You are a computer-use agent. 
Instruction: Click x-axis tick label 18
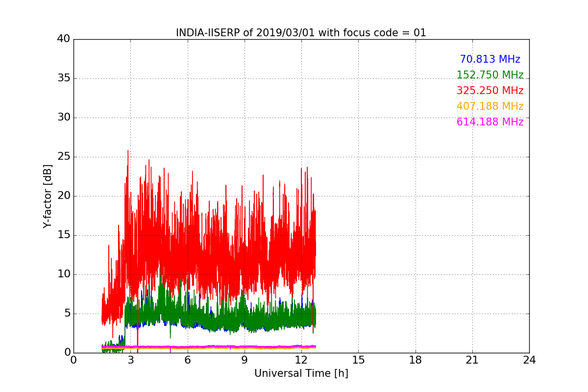coord(416,360)
